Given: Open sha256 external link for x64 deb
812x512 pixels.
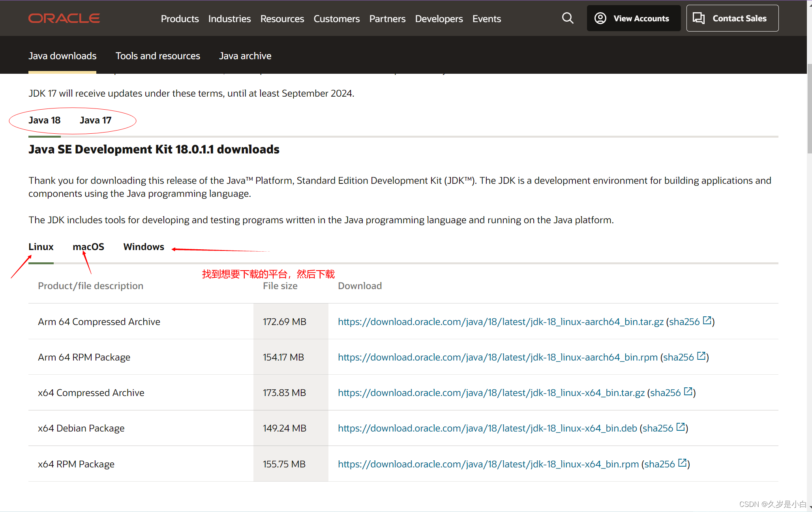Looking at the screenshot, I should (x=664, y=428).
